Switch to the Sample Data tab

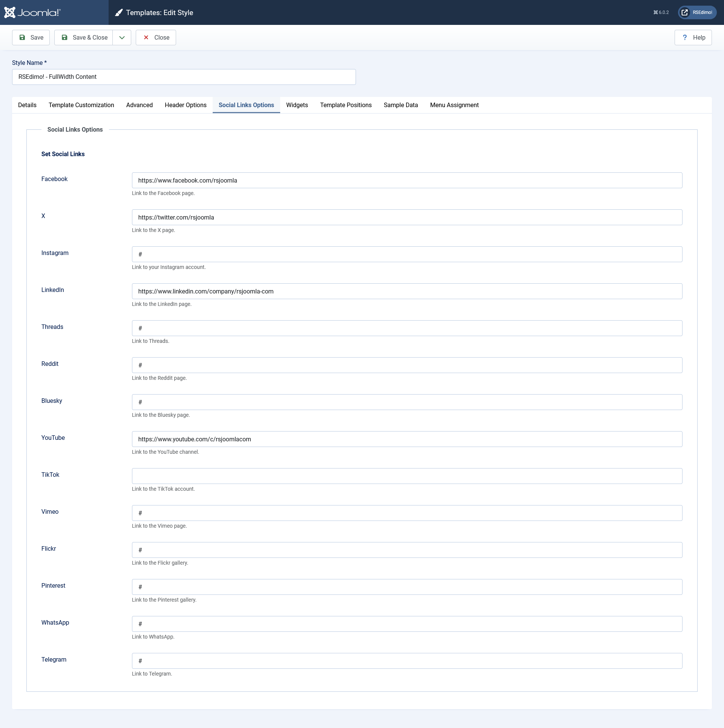coord(400,105)
